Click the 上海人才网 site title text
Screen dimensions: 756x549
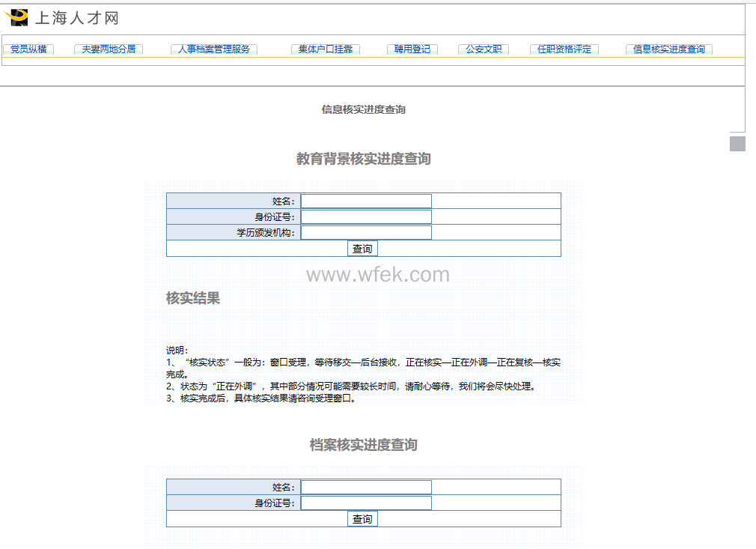point(76,18)
